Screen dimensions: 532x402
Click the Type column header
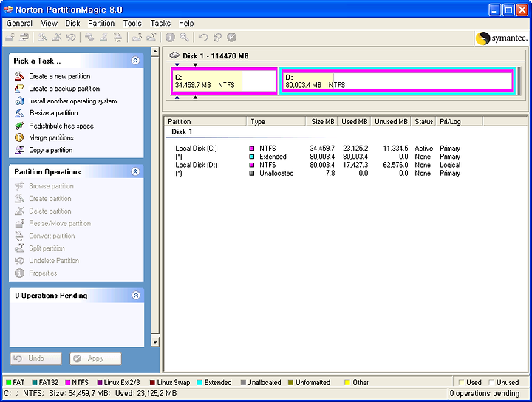pyautogui.click(x=276, y=121)
